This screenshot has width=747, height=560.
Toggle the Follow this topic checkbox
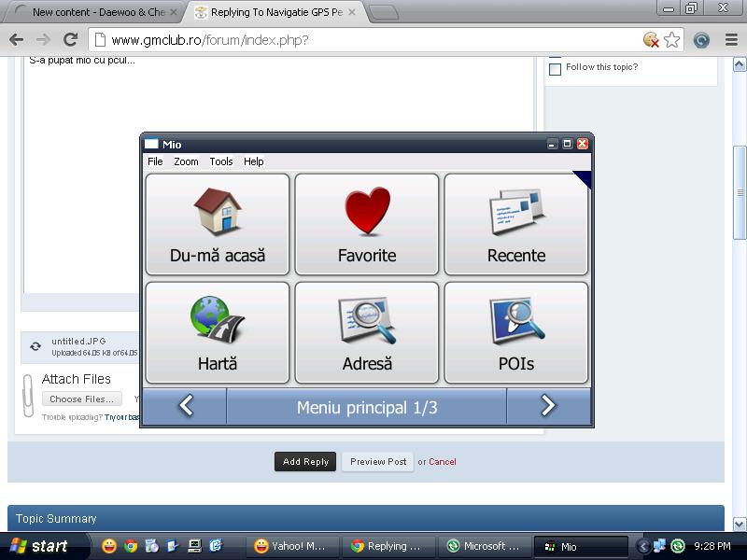(x=555, y=69)
